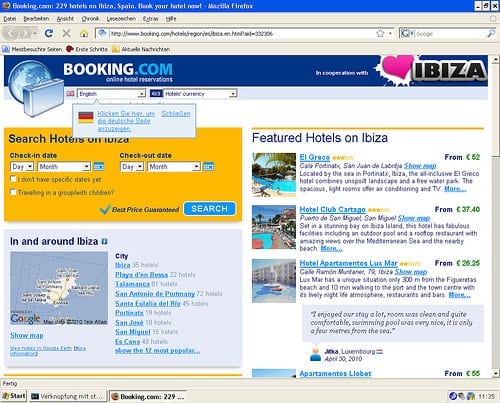The image size is (500, 403).
Task: Tick 'I don't have specific dates yet' checkbox
Action: [13, 179]
